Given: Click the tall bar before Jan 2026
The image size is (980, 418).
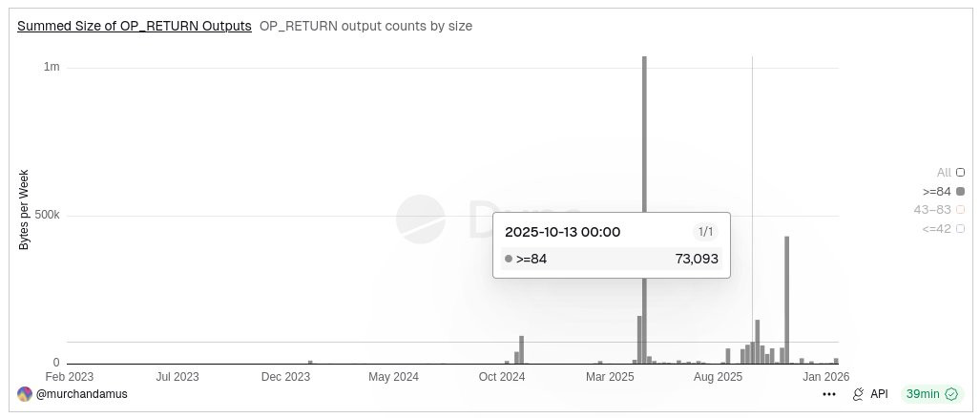Looking at the screenshot, I should tap(787, 300).
